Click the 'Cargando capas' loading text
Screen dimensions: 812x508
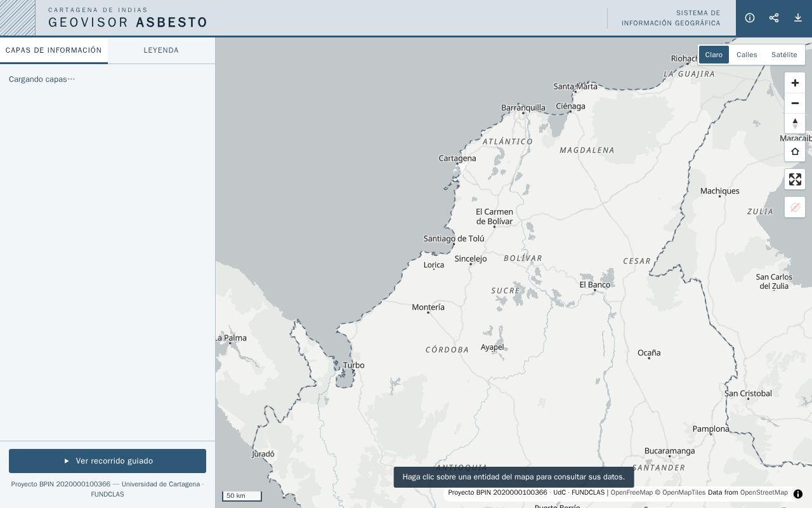coord(42,79)
